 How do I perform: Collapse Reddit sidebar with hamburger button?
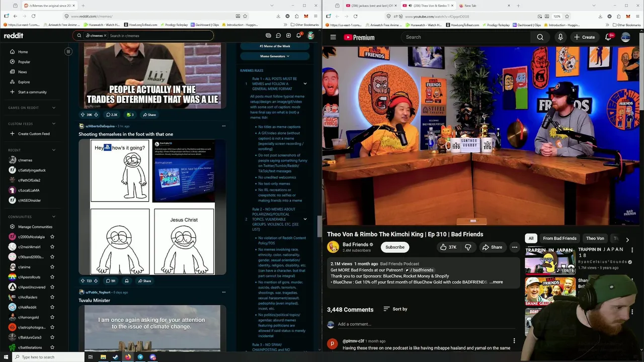click(68, 51)
